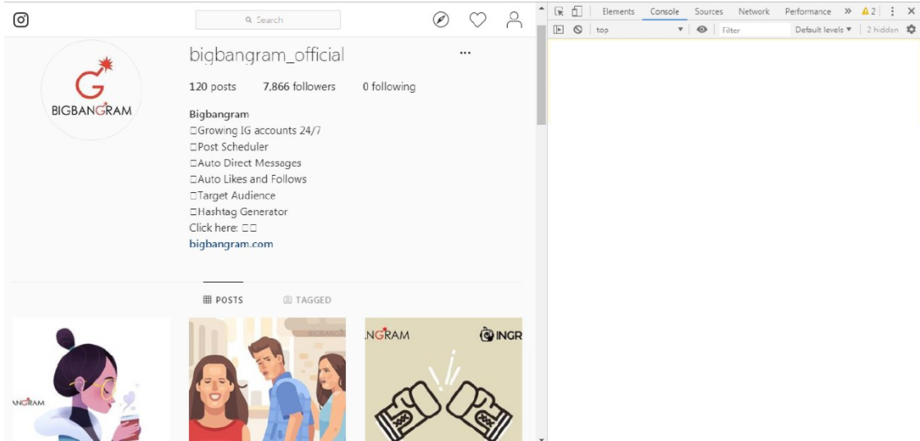
Task: Click the page vertical scrollbar thumb
Action: (541, 75)
